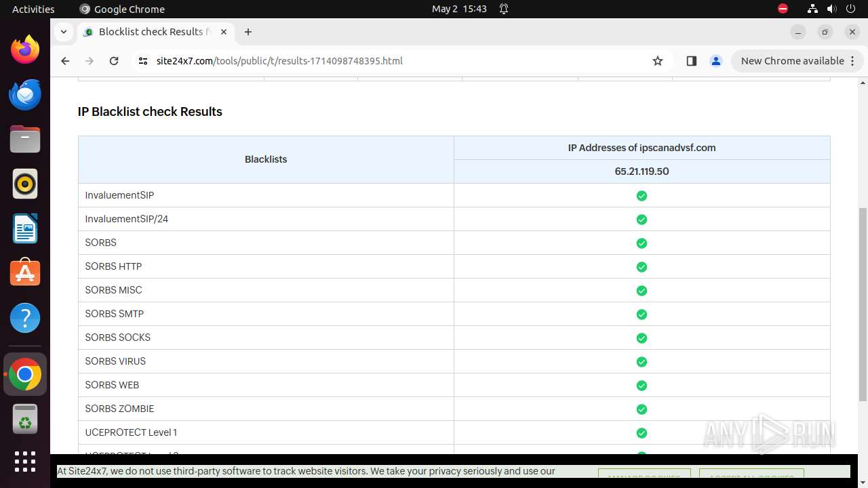
Task: Click SORBS ZOMBIE green check status
Action: [x=642, y=409]
